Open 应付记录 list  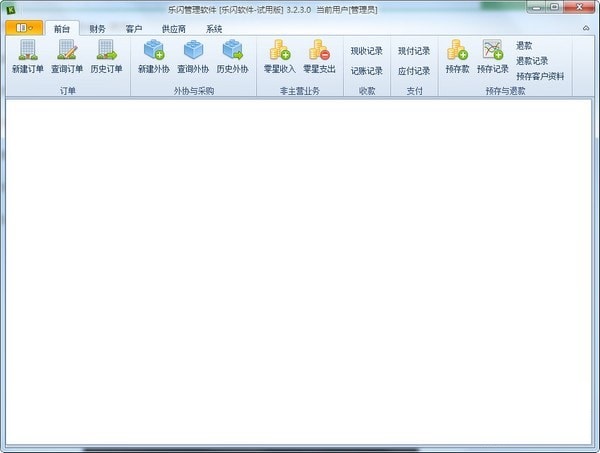tap(413, 71)
